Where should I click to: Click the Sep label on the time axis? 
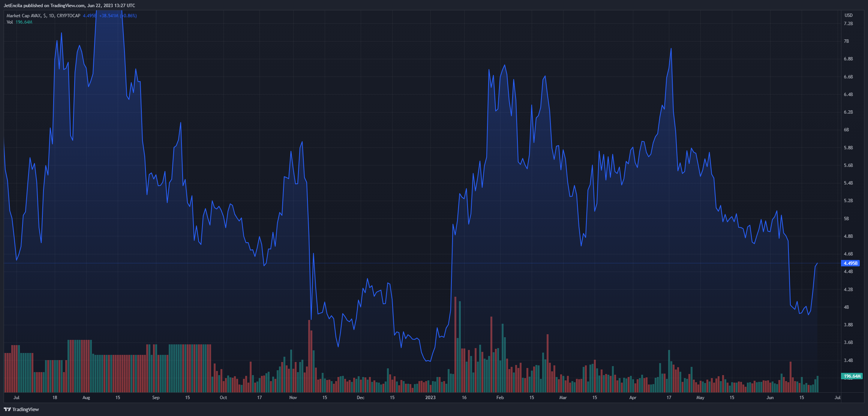click(x=156, y=398)
